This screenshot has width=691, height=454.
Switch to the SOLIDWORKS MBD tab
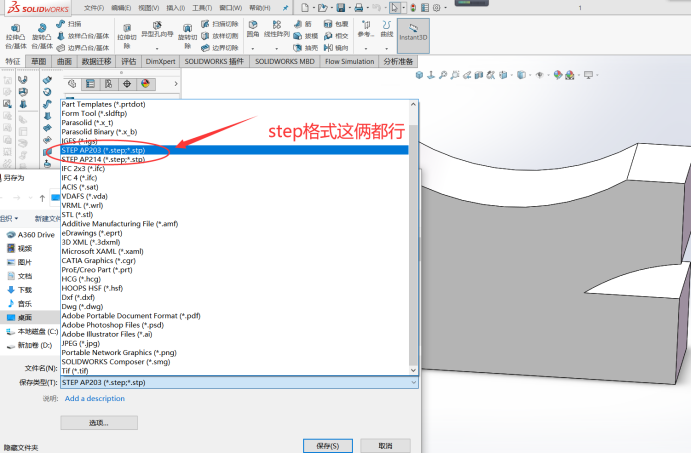tap(285, 61)
